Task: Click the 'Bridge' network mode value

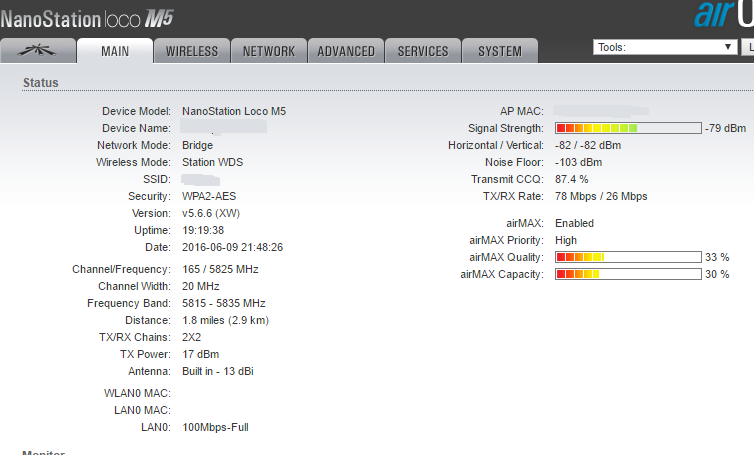Action: click(x=197, y=145)
